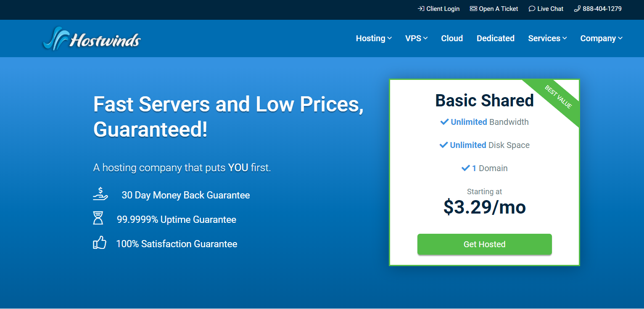Click the Client Login link
644x309 pixels.
(443, 9)
